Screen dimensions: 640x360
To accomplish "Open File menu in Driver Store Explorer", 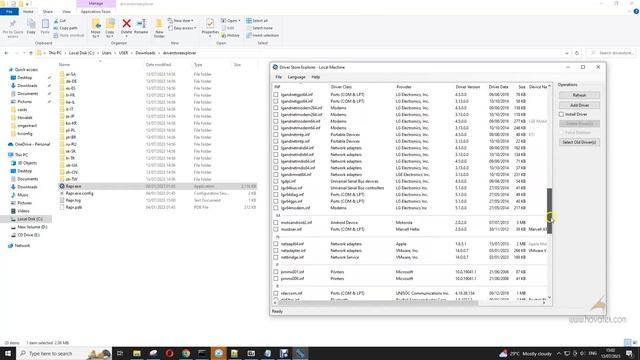I will tap(278, 77).
